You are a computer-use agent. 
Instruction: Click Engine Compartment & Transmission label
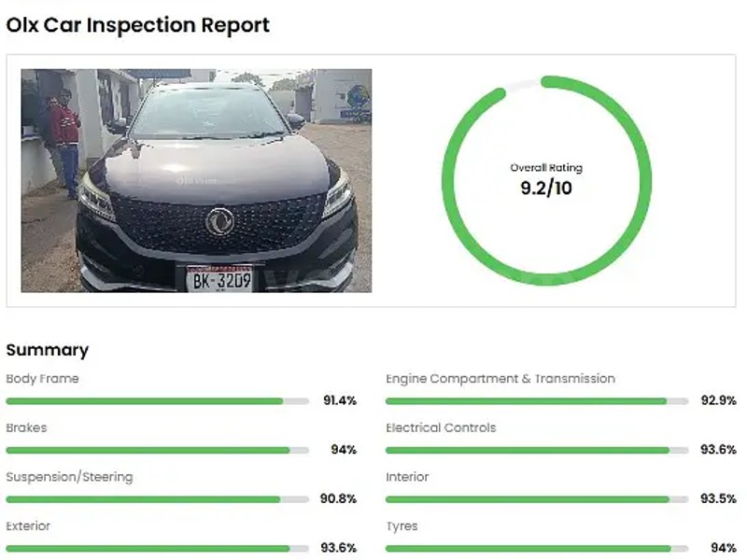(x=500, y=379)
